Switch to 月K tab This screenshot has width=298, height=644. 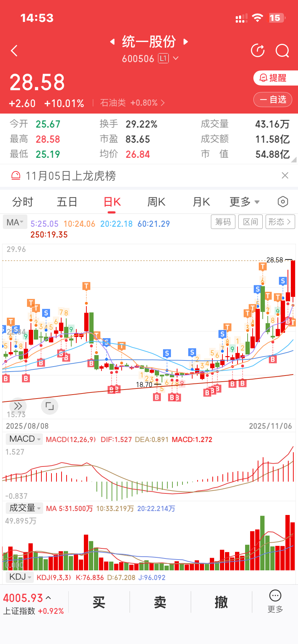point(202,202)
